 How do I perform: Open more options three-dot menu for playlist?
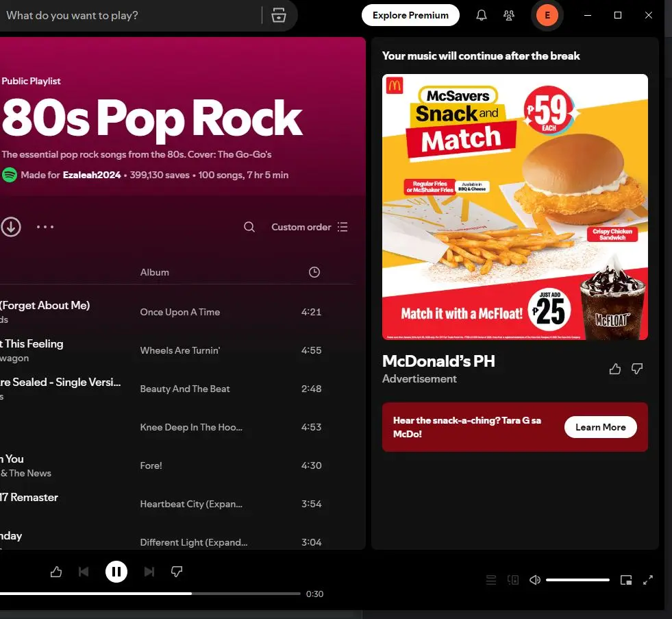[x=45, y=227]
